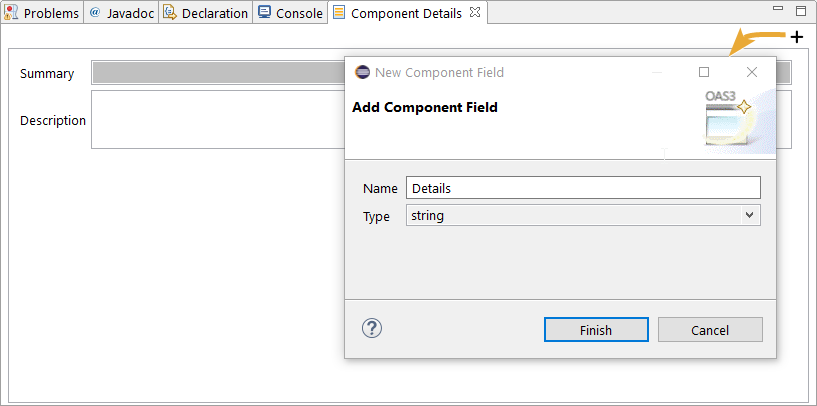Minimize the view panel

coord(778,8)
